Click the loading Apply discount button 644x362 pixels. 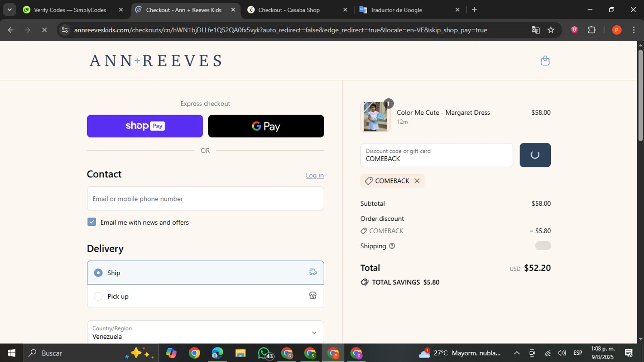tap(535, 155)
